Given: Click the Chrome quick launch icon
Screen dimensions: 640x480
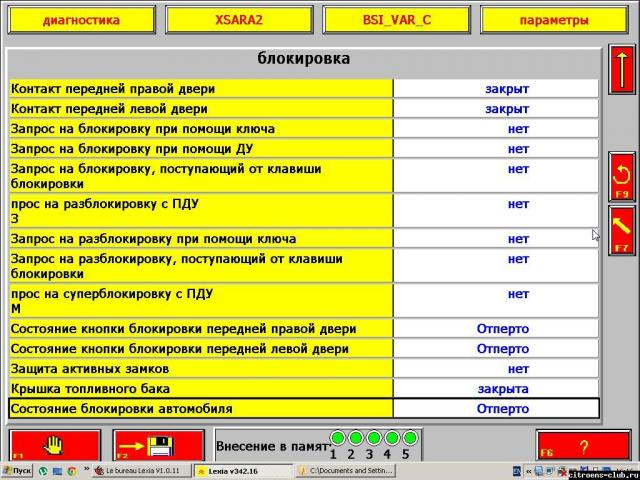Looking at the screenshot, I should (71, 471).
